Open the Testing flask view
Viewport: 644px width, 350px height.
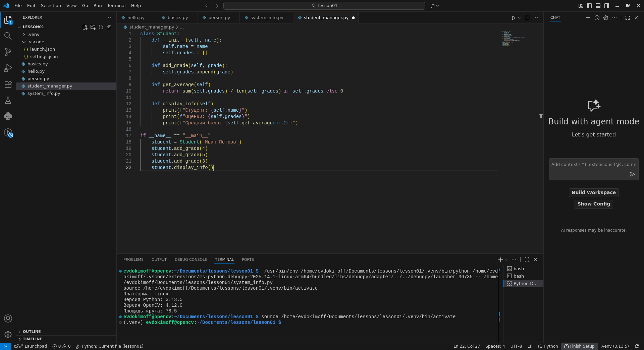pos(8,100)
